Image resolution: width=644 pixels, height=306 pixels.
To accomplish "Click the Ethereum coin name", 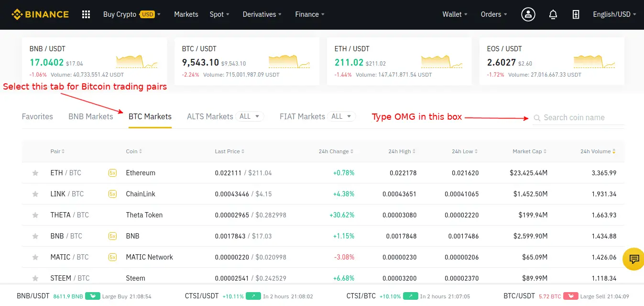I will [x=141, y=173].
